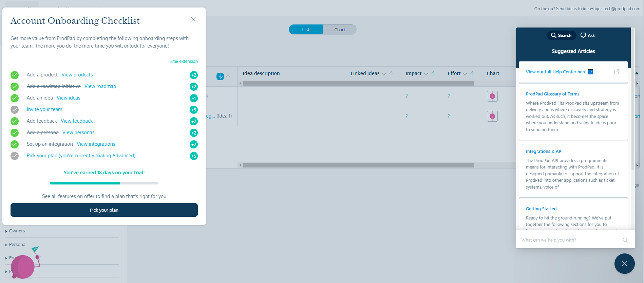Click chart thumbnail in first idea row
The height and width of the screenshot is (283, 644).
(492, 96)
